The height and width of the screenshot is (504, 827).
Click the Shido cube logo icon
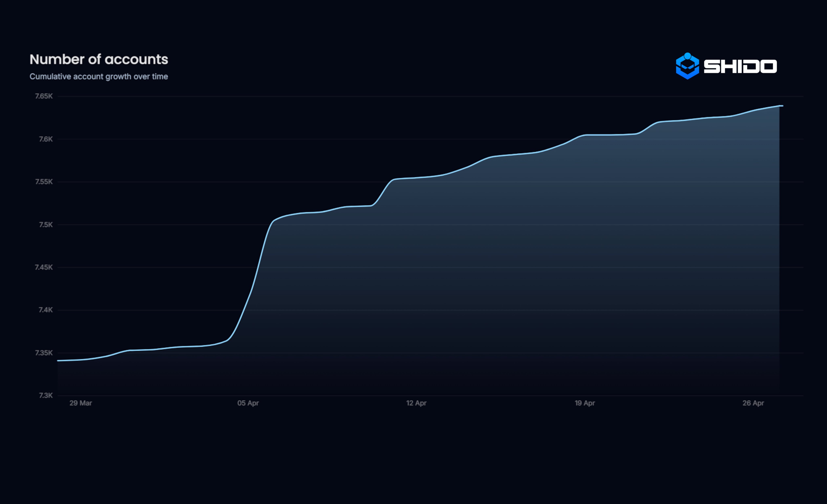[x=687, y=66]
